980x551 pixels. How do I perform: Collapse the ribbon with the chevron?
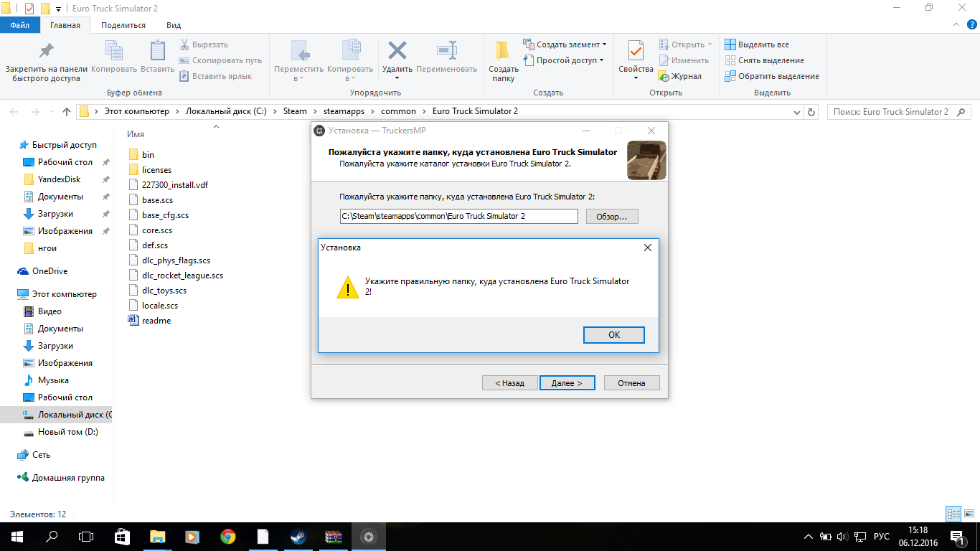[x=956, y=25]
